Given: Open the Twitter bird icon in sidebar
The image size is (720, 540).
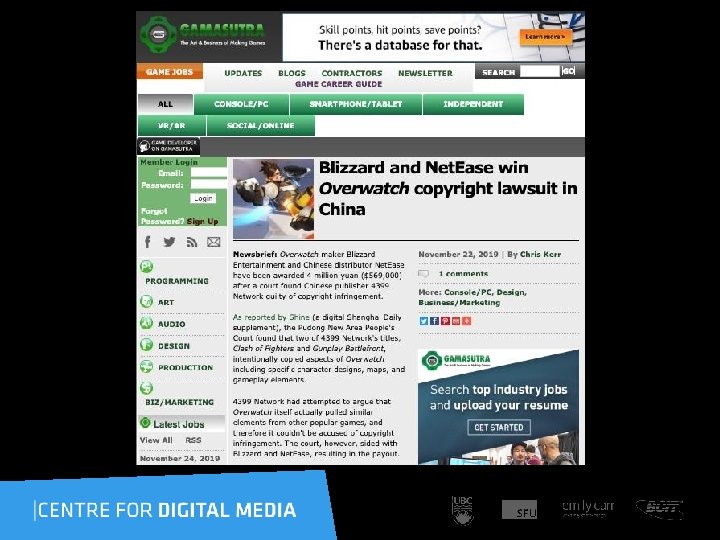Looking at the screenshot, I should [x=169, y=242].
